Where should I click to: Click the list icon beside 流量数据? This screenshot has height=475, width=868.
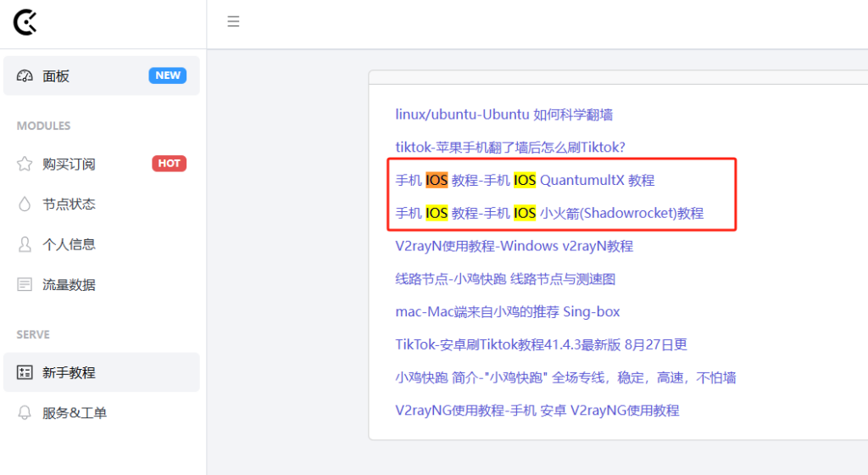point(25,285)
